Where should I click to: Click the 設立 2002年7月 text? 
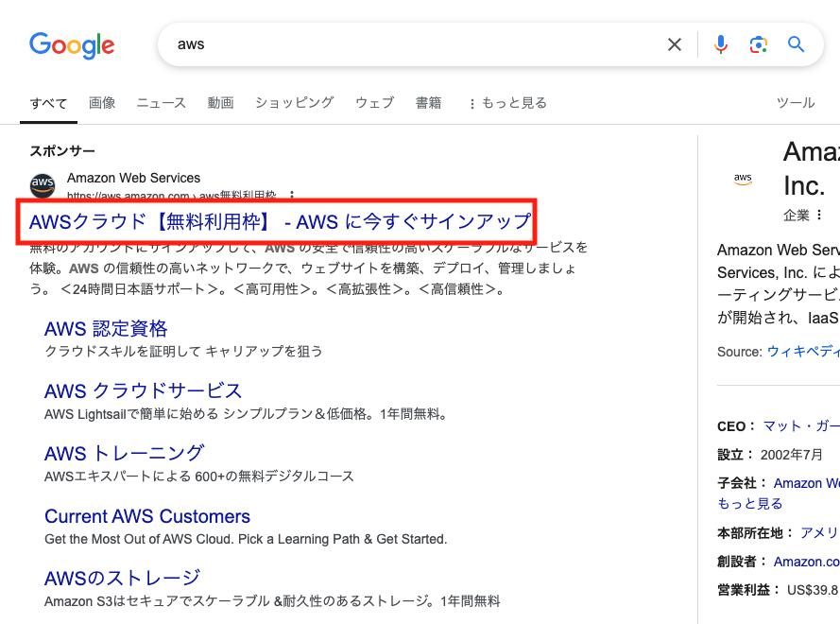pyautogui.click(x=770, y=455)
